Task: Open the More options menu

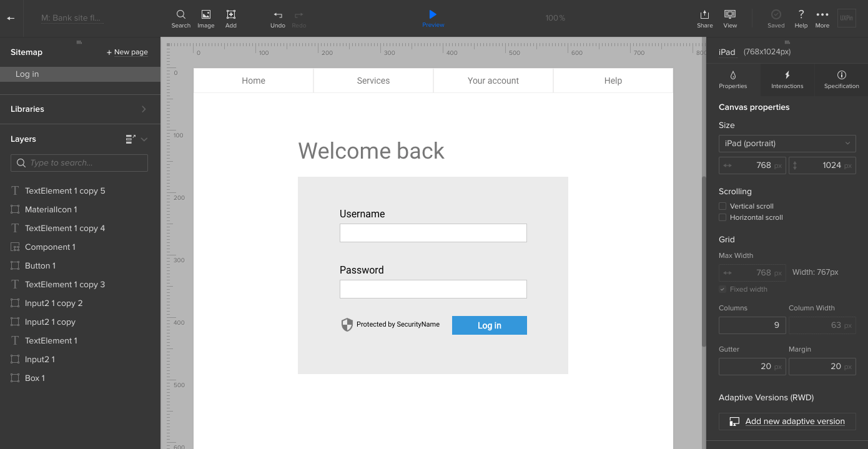Action: 822,19
